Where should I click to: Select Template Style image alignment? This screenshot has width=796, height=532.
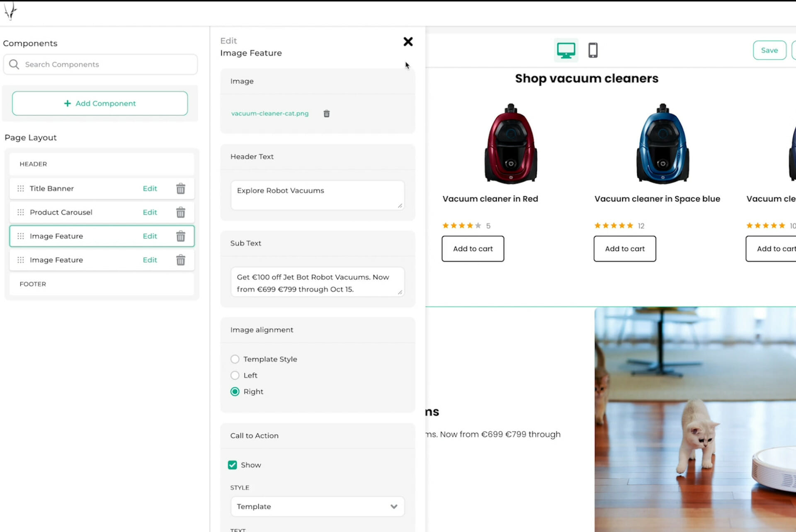click(x=235, y=359)
